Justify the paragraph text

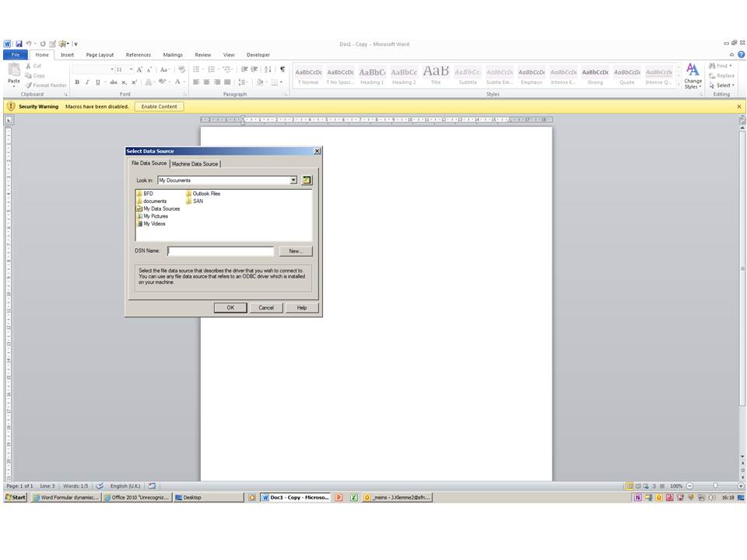pyautogui.click(x=227, y=82)
